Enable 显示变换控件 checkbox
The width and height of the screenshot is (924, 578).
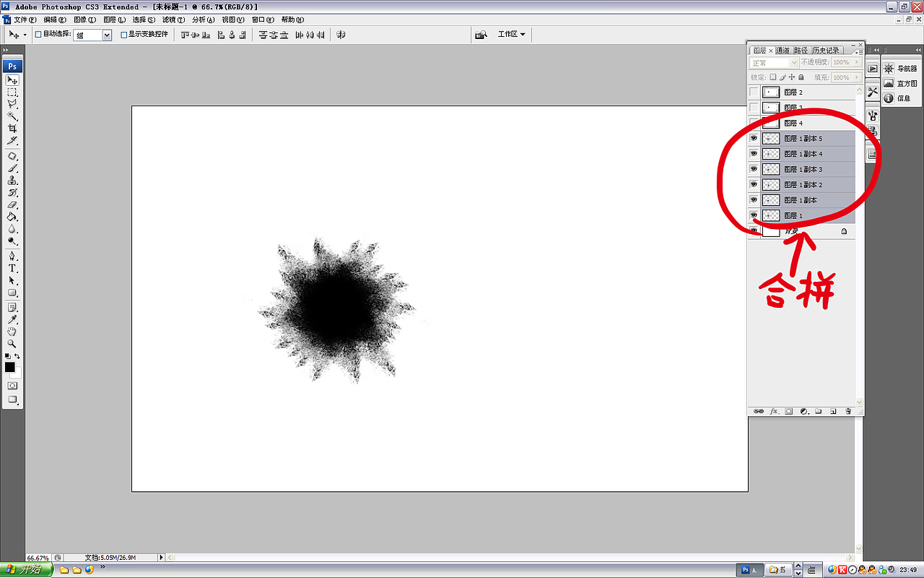pyautogui.click(x=123, y=34)
